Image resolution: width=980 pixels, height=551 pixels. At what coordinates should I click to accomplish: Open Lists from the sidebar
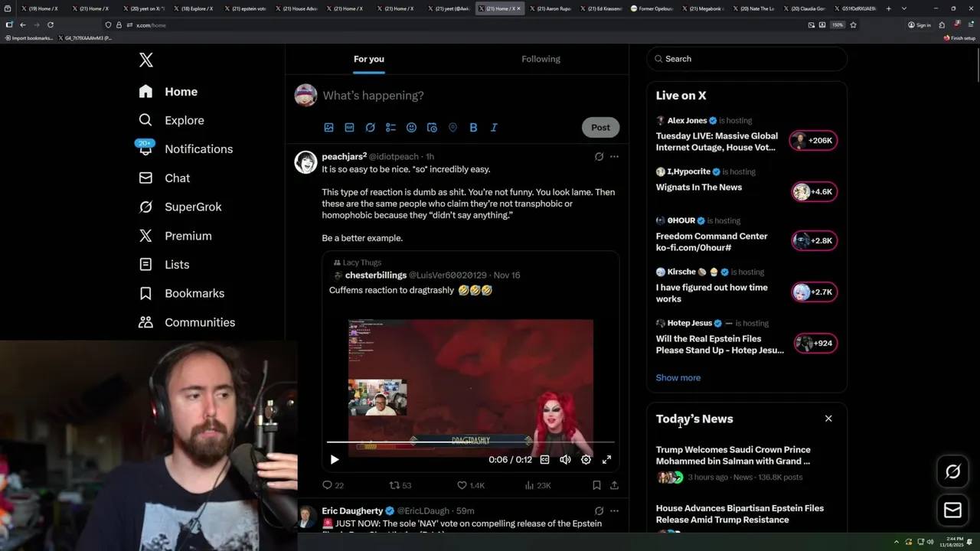click(164, 264)
